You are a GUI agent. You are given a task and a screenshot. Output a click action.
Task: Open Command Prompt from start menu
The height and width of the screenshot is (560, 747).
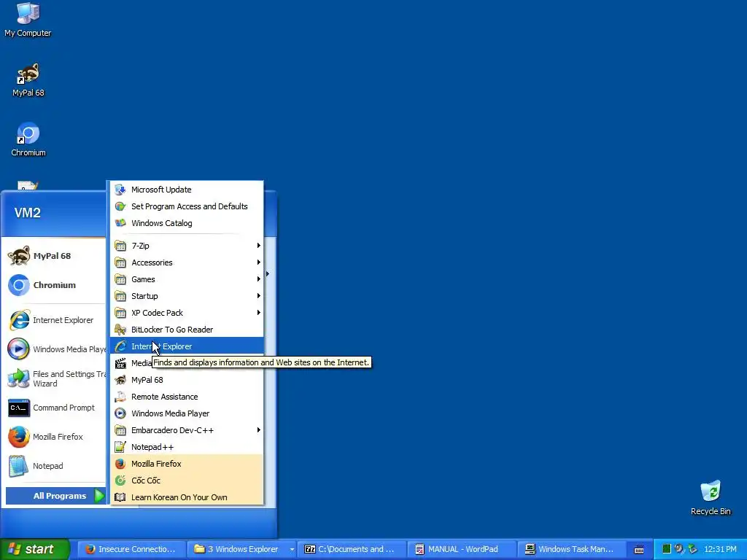(55, 408)
